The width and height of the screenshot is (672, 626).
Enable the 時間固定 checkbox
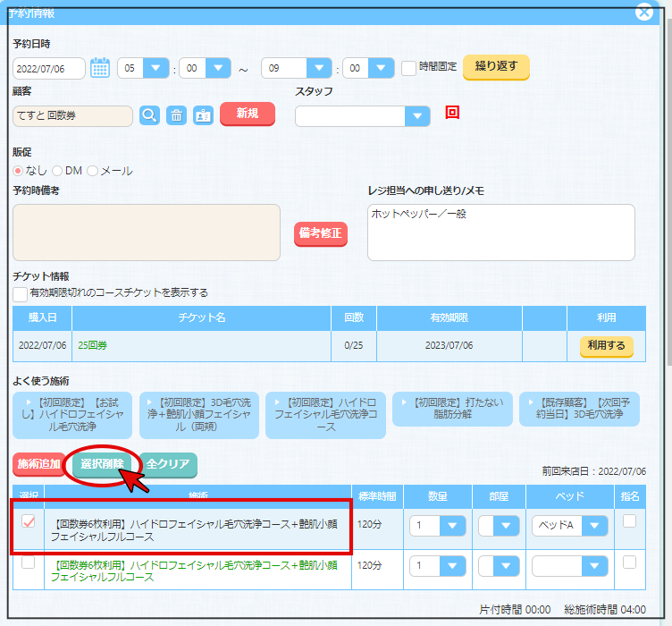click(x=409, y=68)
